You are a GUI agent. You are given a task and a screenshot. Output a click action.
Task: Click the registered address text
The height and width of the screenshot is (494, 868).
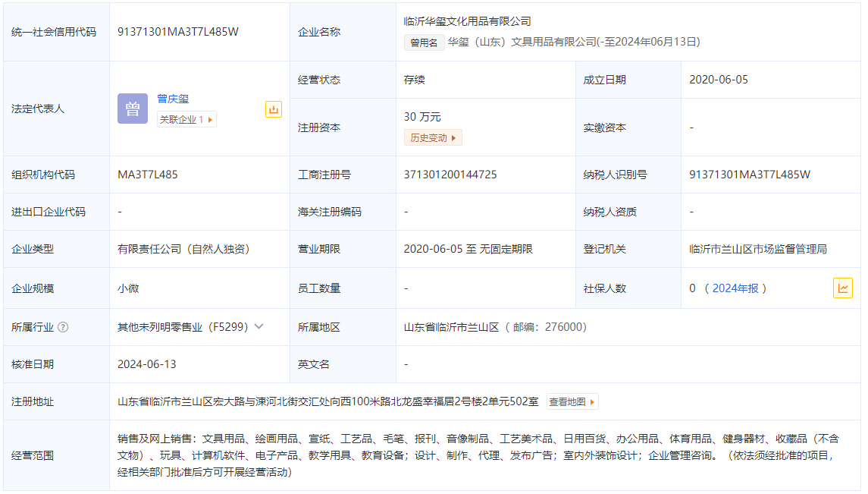click(x=327, y=401)
